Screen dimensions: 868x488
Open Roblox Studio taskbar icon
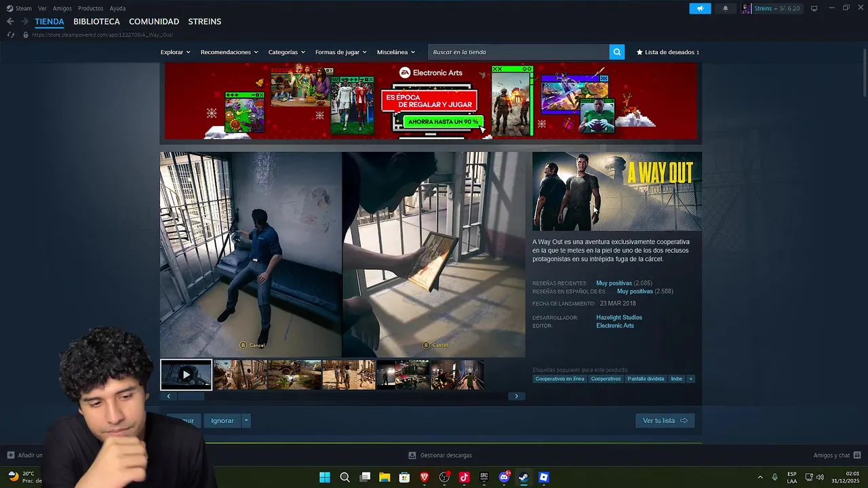[x=544, y=477]
